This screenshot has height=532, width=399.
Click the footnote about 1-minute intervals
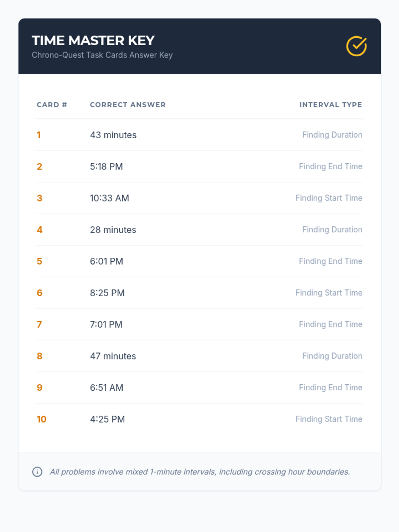pos(199,472)
